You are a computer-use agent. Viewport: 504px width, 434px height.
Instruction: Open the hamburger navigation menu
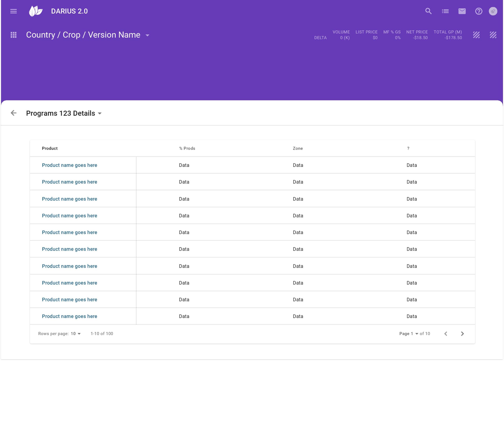[x=13, y=11]
